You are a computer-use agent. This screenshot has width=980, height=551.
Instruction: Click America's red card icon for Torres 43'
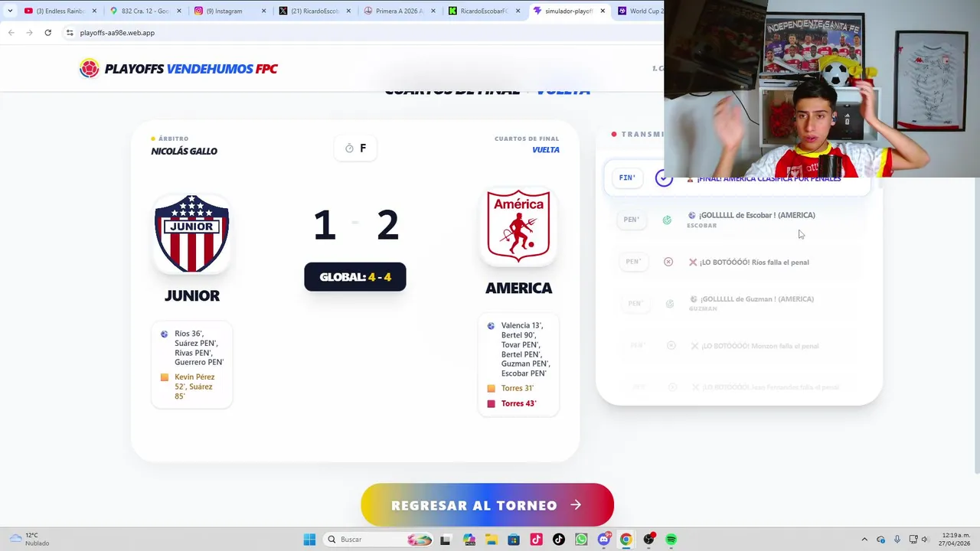[491, 404]
